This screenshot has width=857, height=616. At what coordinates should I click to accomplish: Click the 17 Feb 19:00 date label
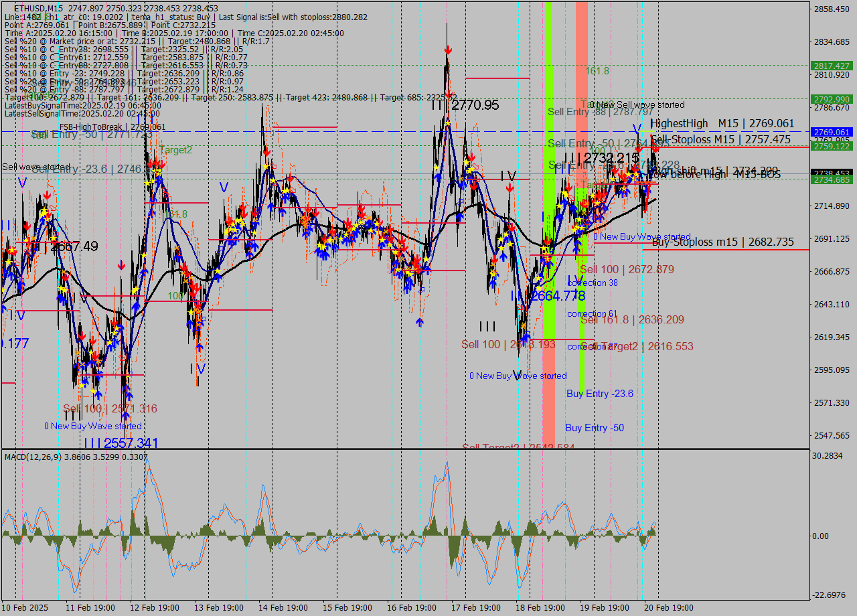(476, 607)
